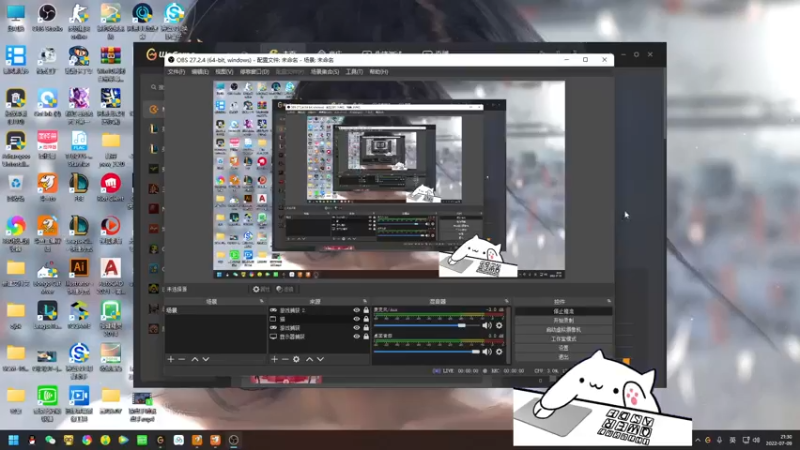Hide the 游戏捕获 source via eye icon
Viewport: 800px width, 450px height.
tap(357, 328)
